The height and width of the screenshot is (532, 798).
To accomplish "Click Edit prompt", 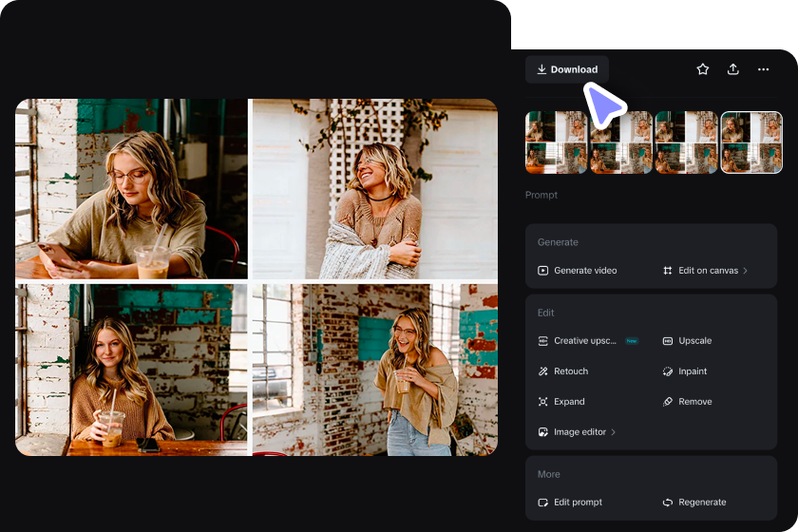I will coord(570,502).
